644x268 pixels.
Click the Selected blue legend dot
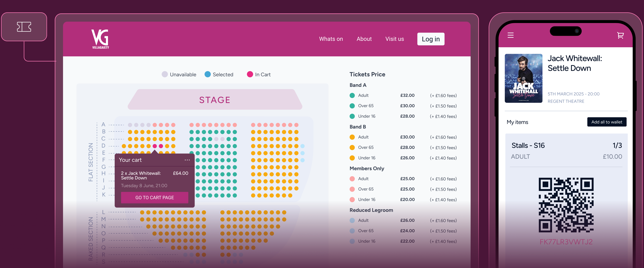pos(207,74)
